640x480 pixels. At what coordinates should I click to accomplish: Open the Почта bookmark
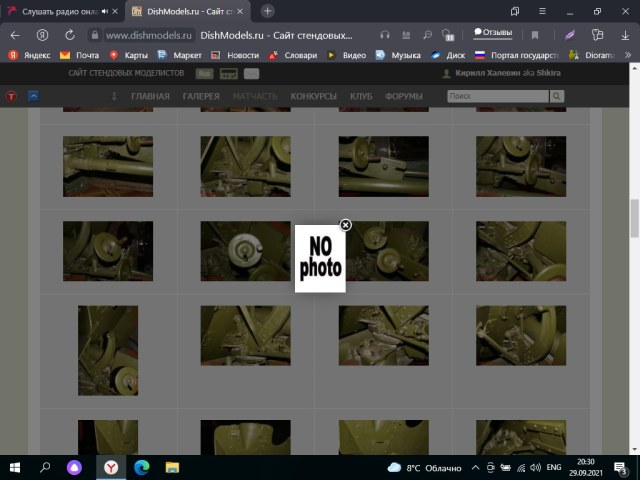[x=80, y=55]
